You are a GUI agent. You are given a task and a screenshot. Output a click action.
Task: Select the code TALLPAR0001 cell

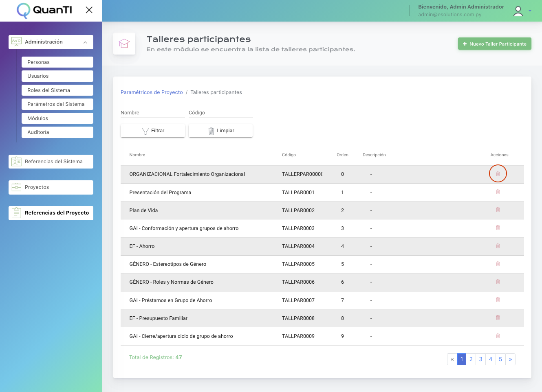click(298, 193)
